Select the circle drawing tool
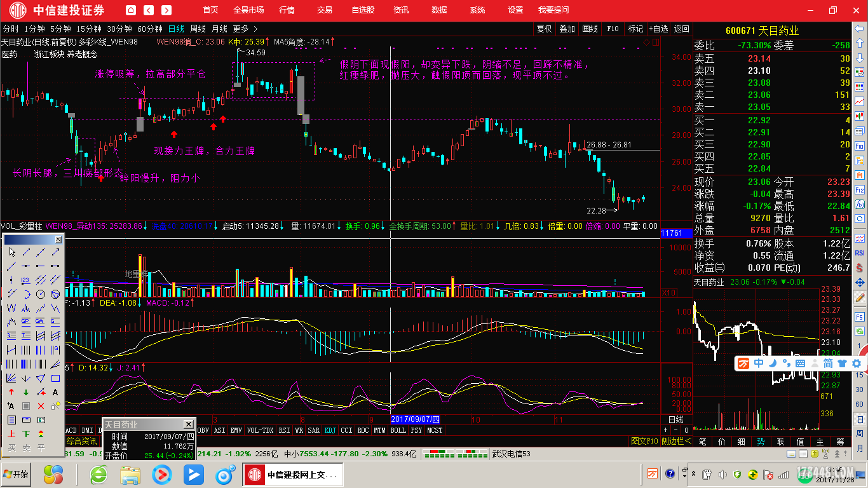868x488 pixels. coord(41,294)
